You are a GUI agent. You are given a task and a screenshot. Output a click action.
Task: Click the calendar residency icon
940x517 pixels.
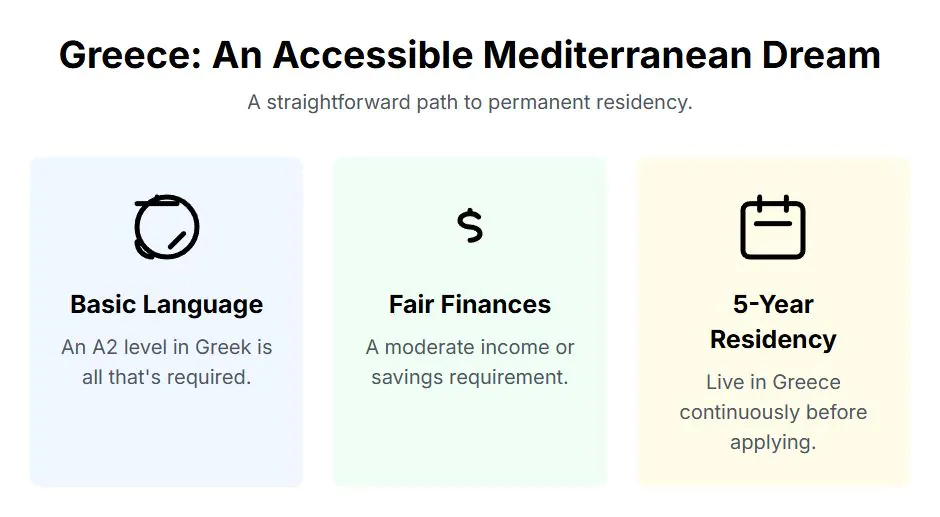click(x=773, y=227)
